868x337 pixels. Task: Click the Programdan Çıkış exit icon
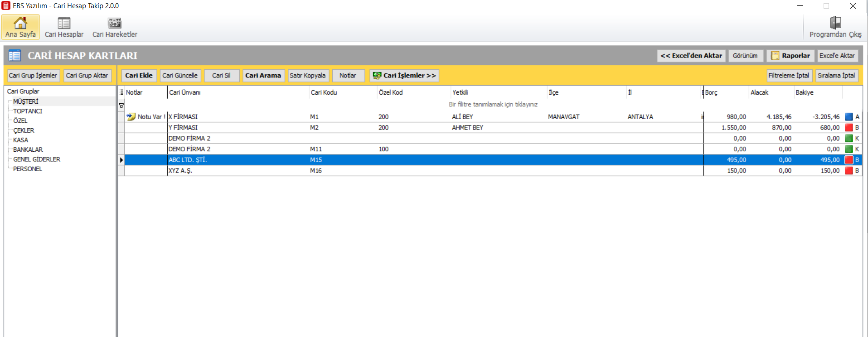[x=835, y=24]
